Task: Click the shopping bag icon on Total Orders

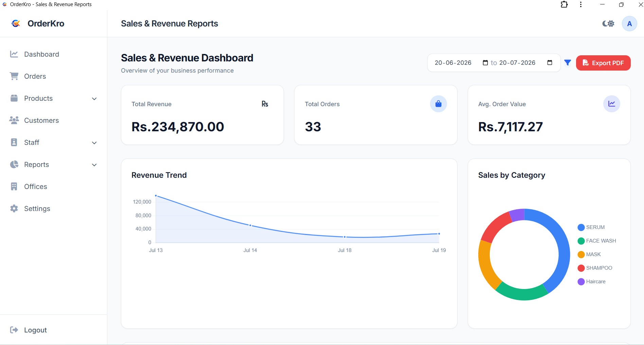Action: pyautogui.click(x=439, y=104)
